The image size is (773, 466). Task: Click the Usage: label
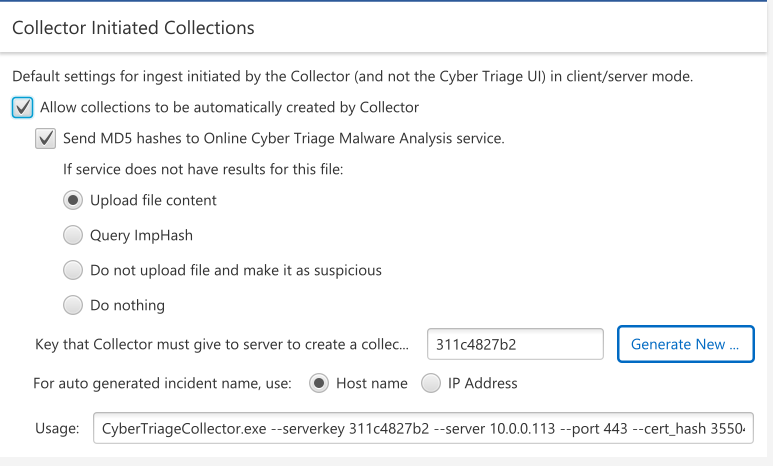(56, 428)
